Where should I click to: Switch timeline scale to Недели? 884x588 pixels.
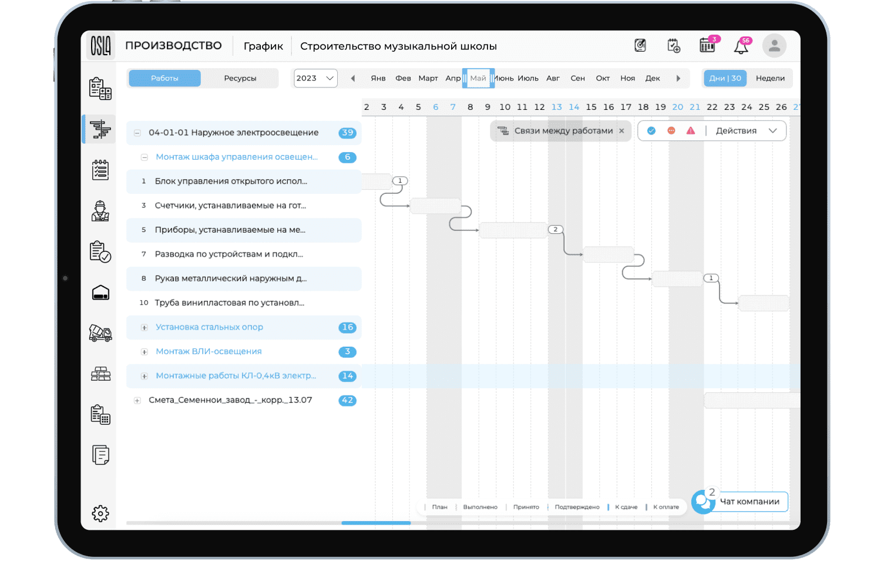pos(770,78)
